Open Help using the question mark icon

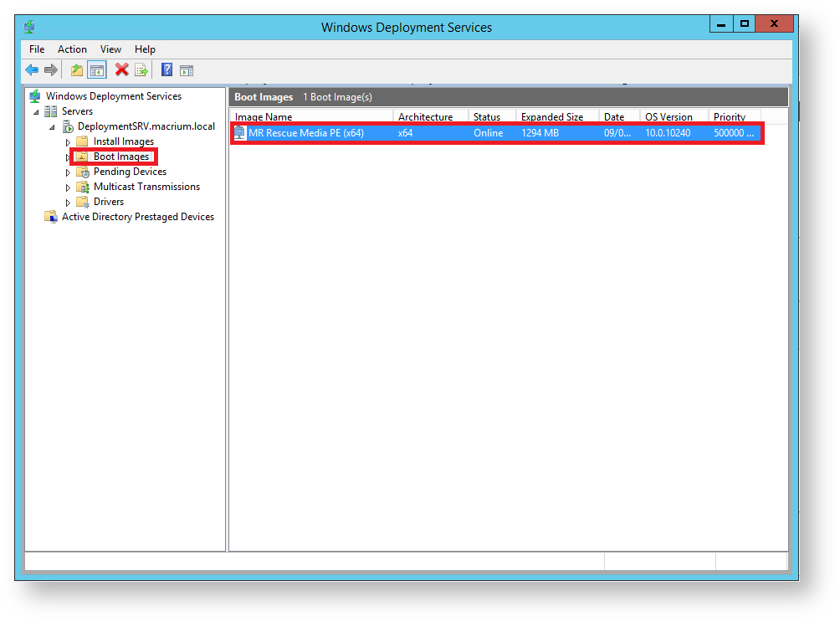tap(167, 69)
